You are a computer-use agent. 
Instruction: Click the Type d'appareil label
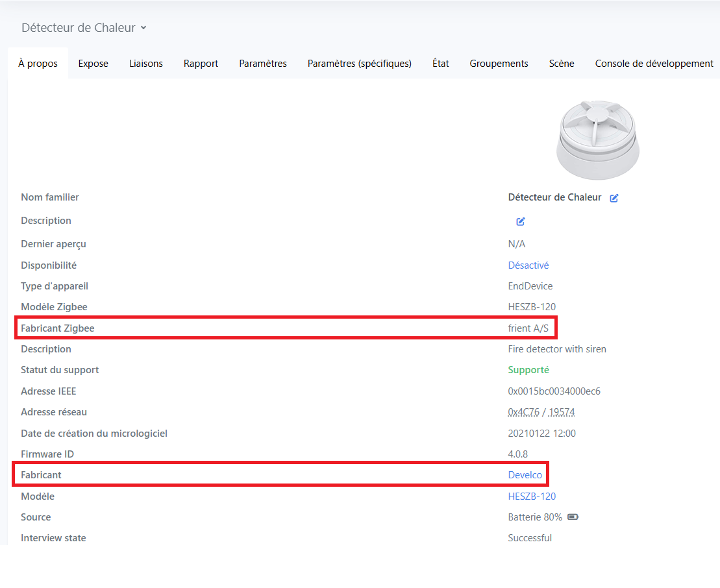pyautogui.click(x=54, y=286)
